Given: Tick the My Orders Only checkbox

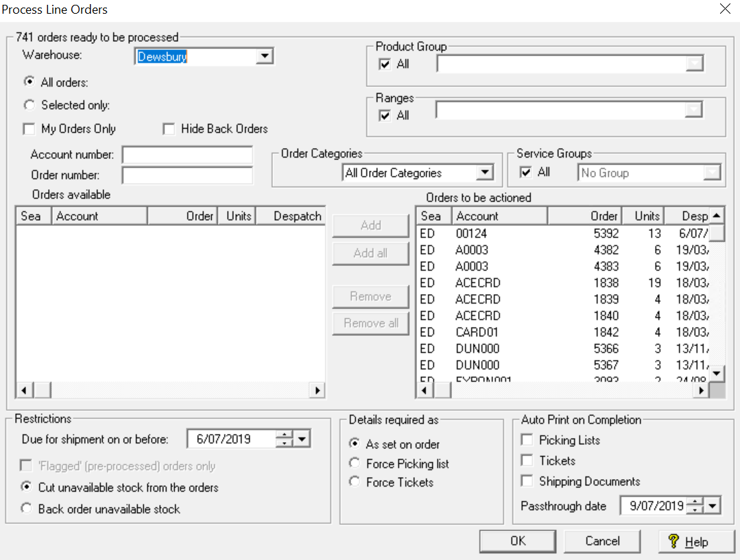Looking at the screenshot, I should (x=29, y=129).
